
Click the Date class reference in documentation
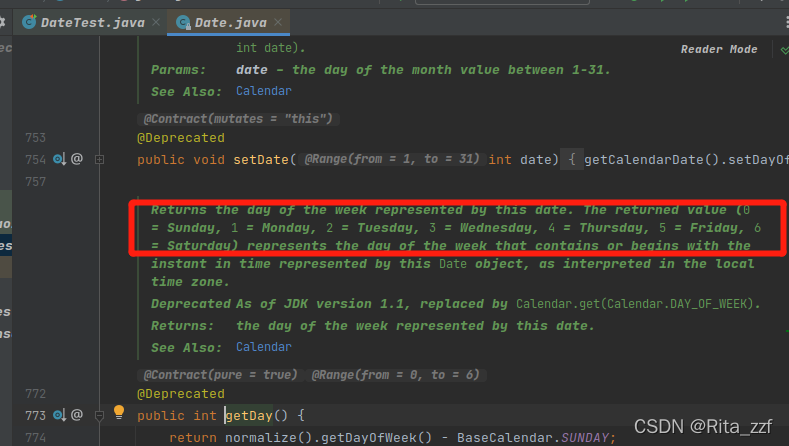click(453, 264)
